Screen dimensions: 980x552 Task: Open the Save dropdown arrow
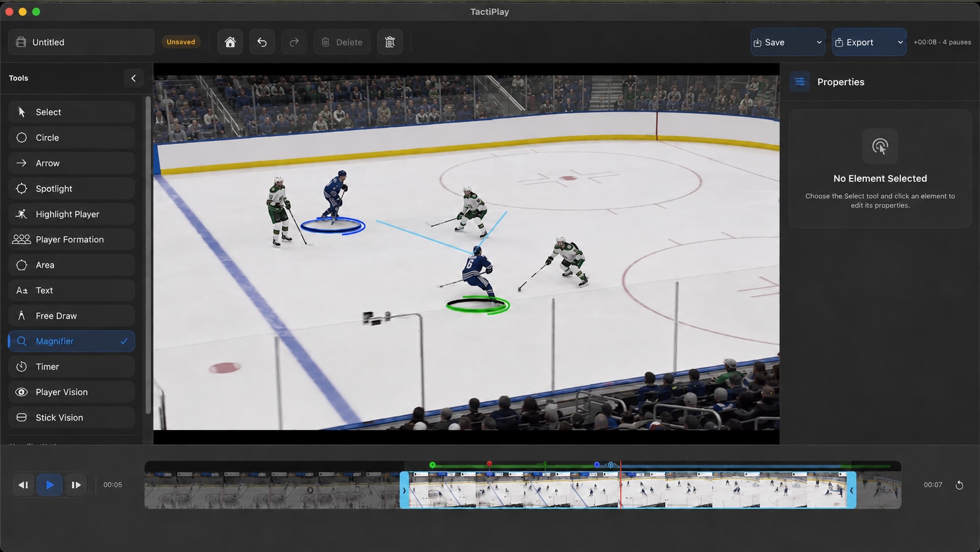click(819, 42)
